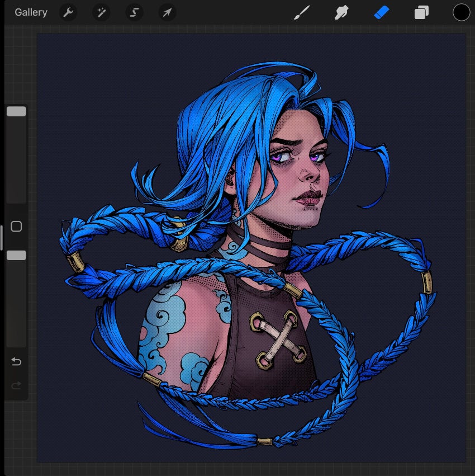Viewport: 475px width, 476px height.
Task: Select the Brush tool
Action: coord(302,12)
